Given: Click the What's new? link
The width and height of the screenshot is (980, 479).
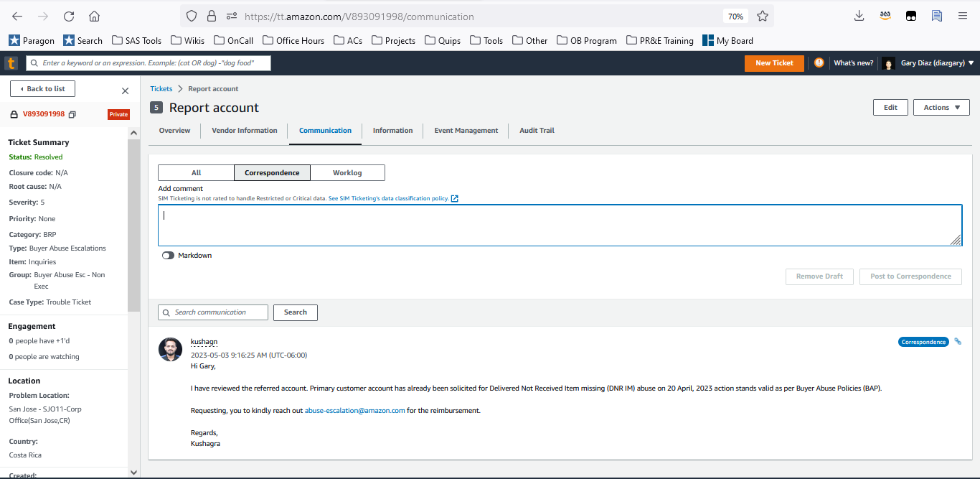Looking at the screenshot, I should (x=853, y=63).
